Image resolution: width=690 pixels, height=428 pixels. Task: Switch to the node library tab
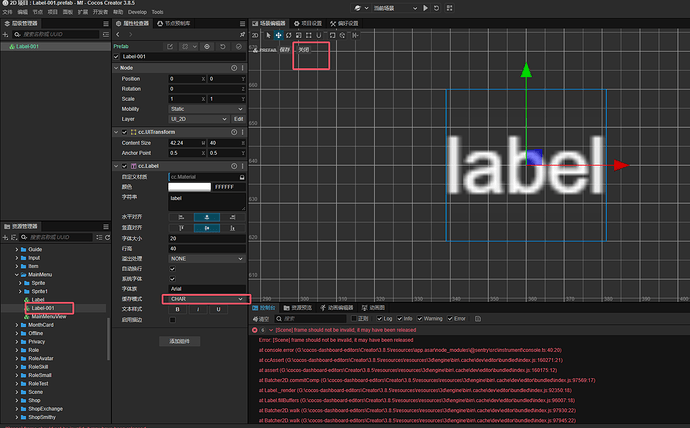point(174,23)
